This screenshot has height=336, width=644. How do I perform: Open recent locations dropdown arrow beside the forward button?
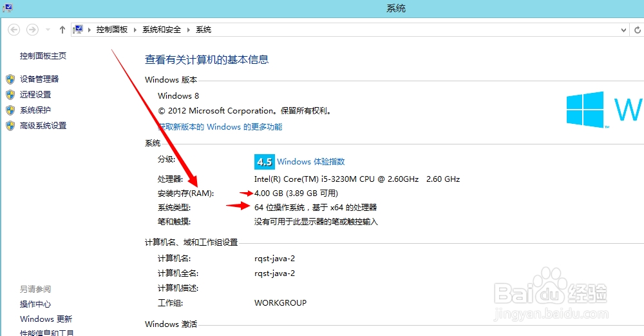pyautogui.click(x=48, y=30)
